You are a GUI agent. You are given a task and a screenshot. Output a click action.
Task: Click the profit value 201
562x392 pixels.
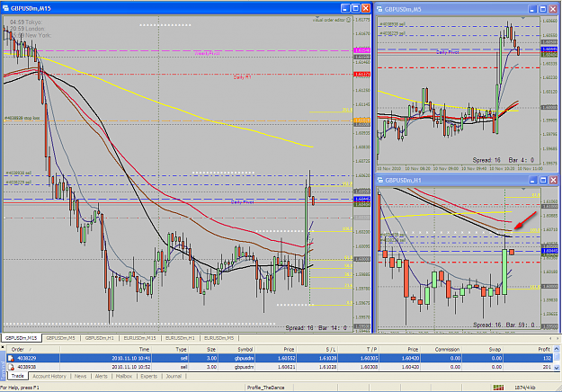pos(547,367)
